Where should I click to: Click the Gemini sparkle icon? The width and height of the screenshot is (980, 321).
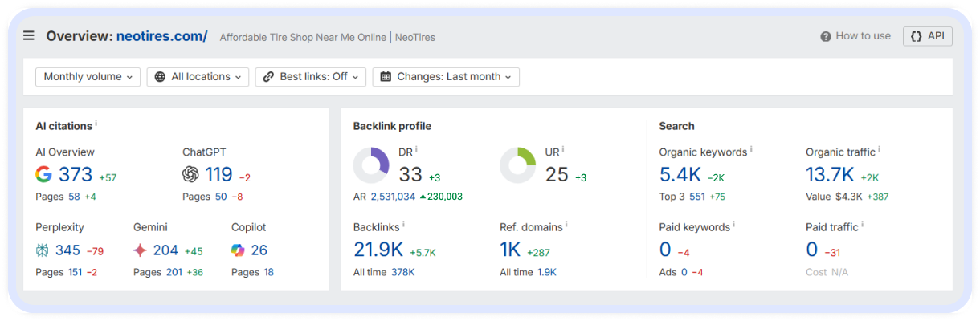[x=141, y=250]
